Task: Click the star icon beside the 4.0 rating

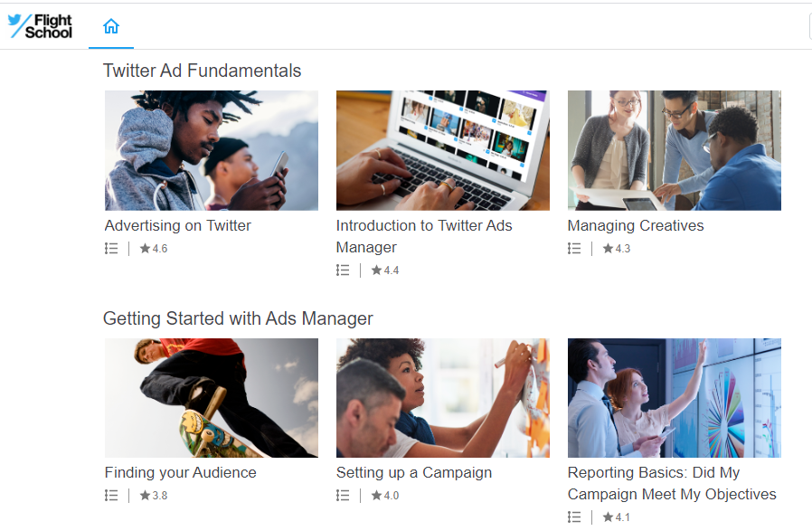Action: 376,495
